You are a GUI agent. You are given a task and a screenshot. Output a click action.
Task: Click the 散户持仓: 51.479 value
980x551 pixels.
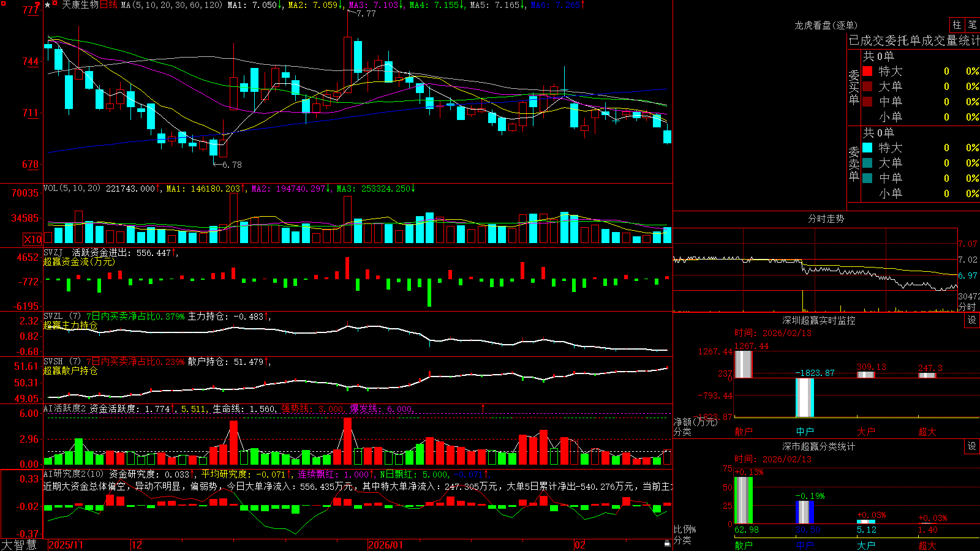(x=229, y=362)
